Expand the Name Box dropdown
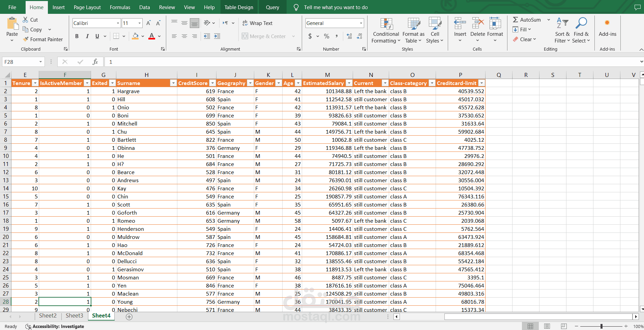Viewport: 644px width, 330px height. (x=40, y=62)
